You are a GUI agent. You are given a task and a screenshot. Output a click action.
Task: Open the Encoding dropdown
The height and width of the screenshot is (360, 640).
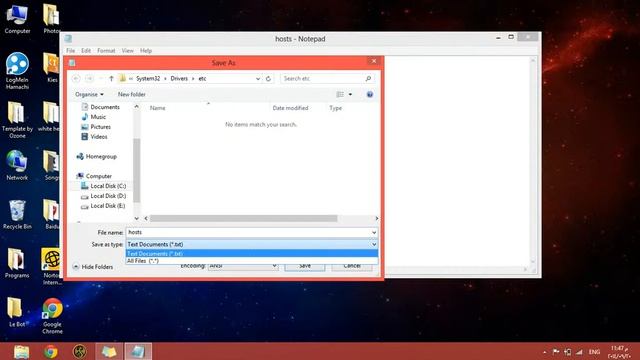pos(243,266)
